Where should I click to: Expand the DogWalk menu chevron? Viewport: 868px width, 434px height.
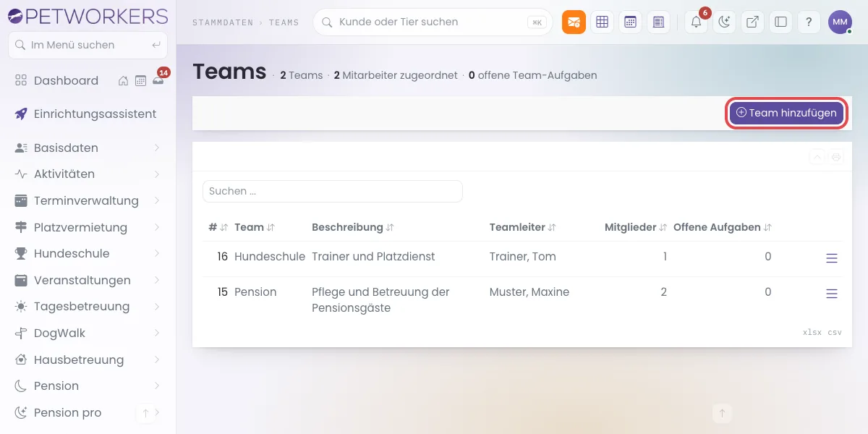point(157,333)
